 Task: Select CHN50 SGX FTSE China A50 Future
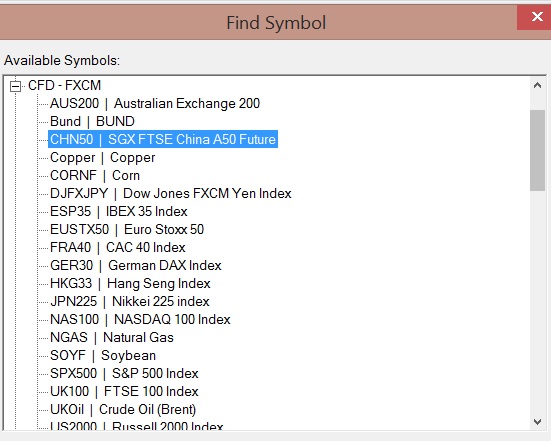tap(163, 139)
